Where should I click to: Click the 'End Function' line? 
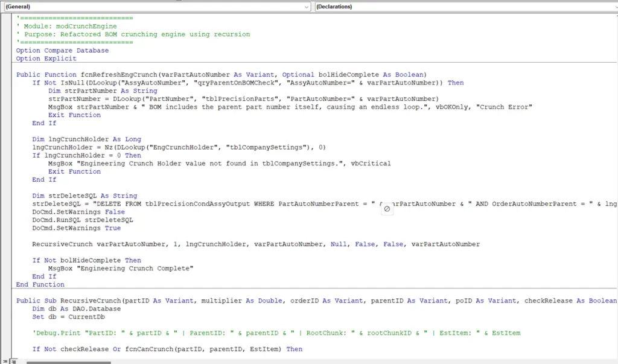tap(40, 284)
